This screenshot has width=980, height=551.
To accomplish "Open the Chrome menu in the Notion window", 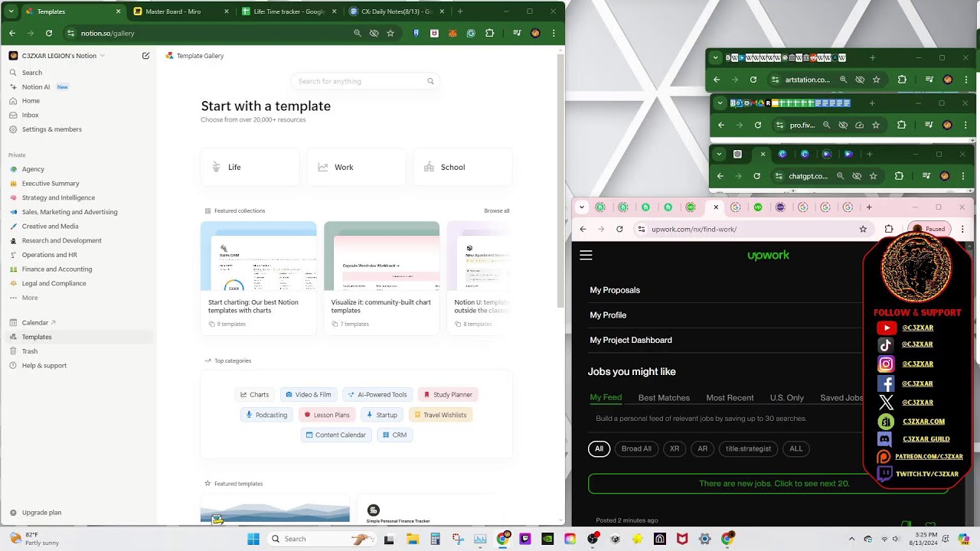I will [554, 34].
